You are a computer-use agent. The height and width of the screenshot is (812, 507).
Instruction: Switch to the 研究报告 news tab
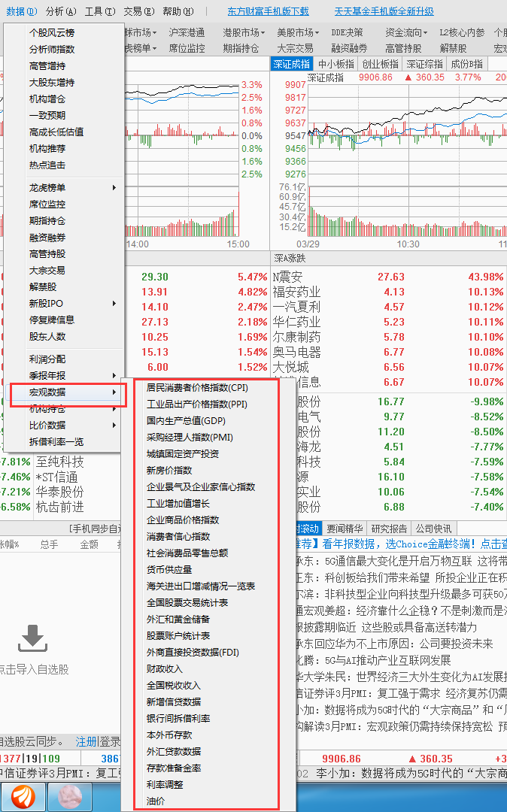[x=389, y=529]
